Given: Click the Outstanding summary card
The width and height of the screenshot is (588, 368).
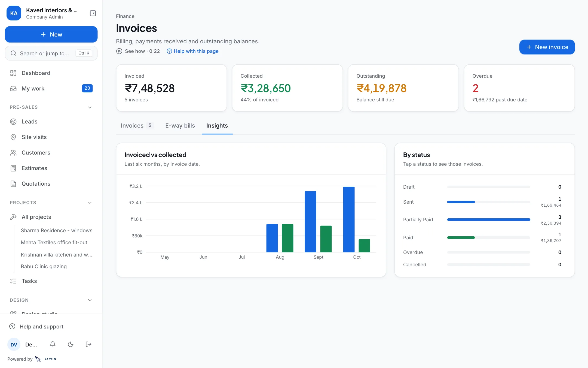Looking at the screenshot, I should [403, 88].
